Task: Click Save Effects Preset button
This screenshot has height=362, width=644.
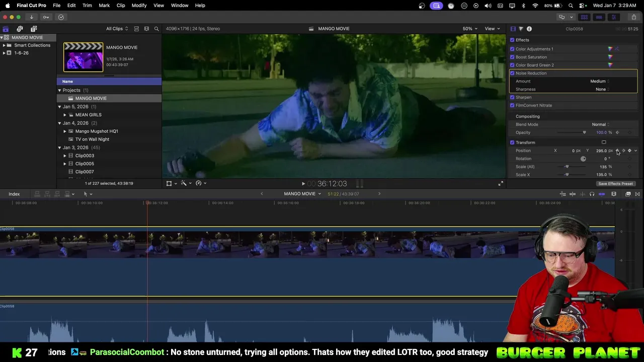Action: point(615,184)
